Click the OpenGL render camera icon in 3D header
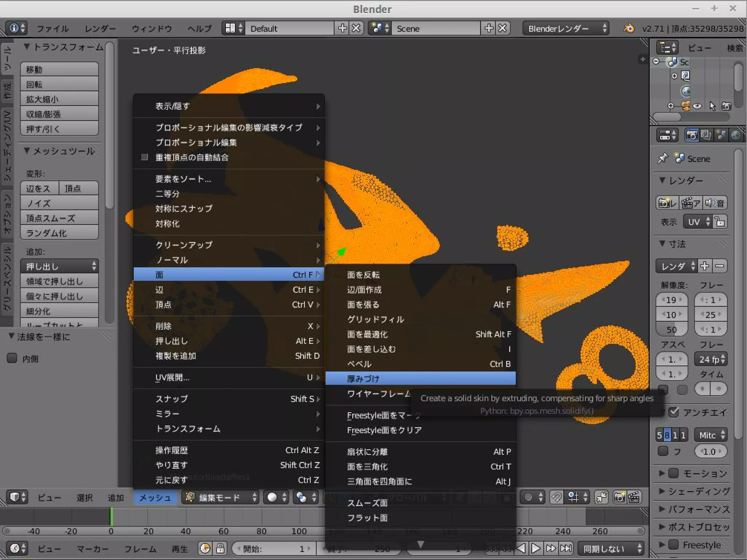Image resolution: width=747 pixels, height=560 pixels. click(x=619, y=497)
